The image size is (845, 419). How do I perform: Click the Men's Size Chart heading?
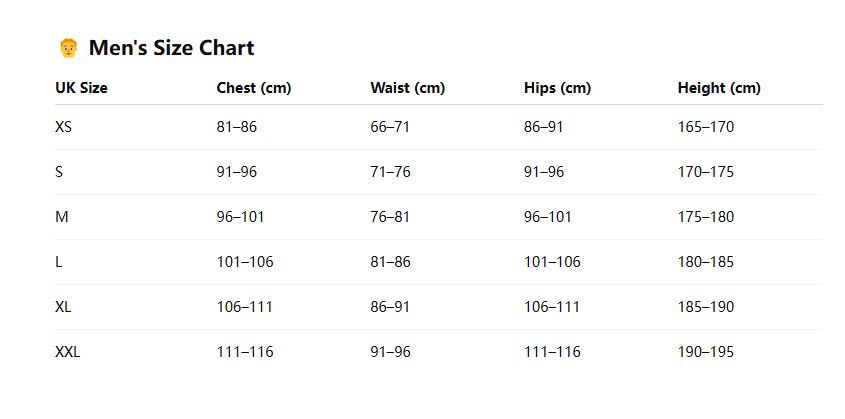tap(171, 47)
